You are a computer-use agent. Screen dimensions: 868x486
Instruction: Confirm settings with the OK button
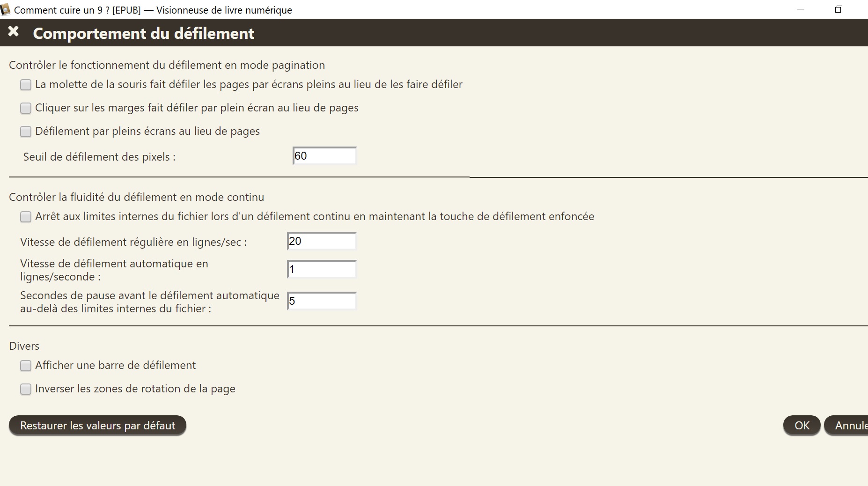point(802,426)
